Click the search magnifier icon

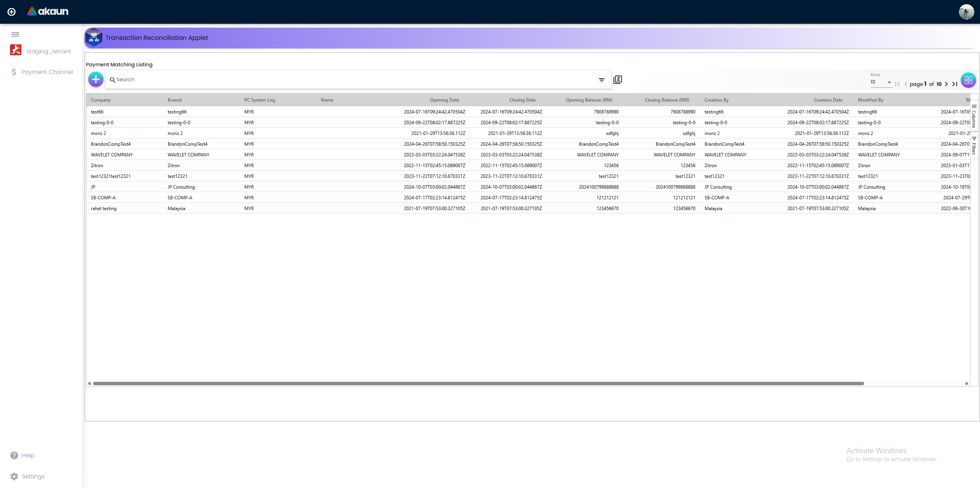tap(112, 80)
